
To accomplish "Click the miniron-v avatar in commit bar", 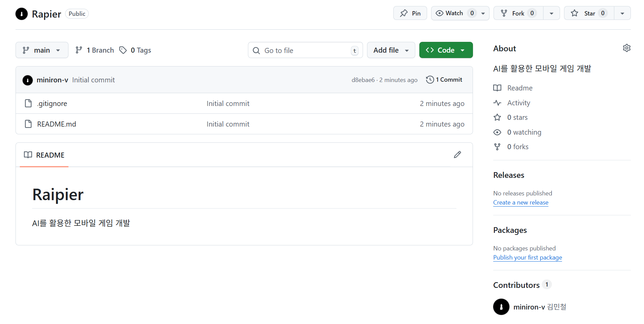I will point(28,80).
